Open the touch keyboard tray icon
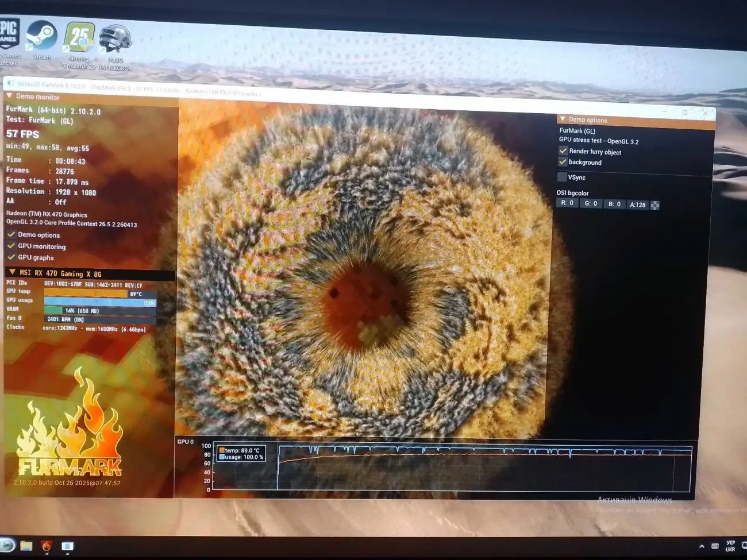This screenshot has width=747, height=560. click(x=715, y=546)
